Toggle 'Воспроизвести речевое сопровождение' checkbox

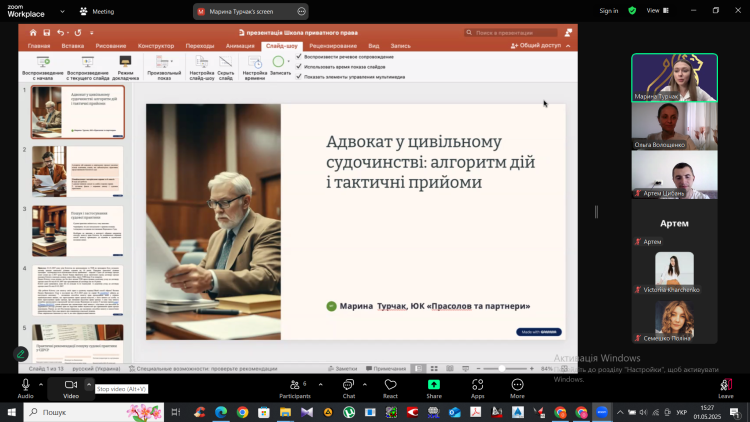point(299,58)
